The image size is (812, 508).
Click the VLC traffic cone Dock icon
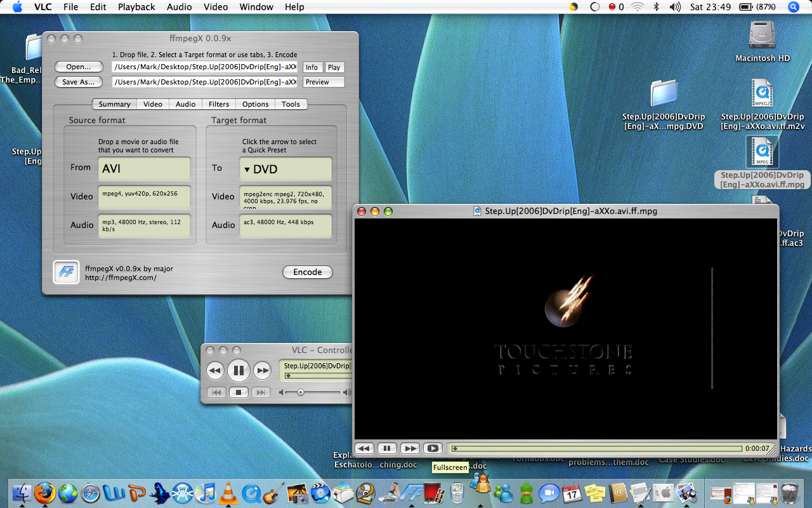tap(228, 493)
